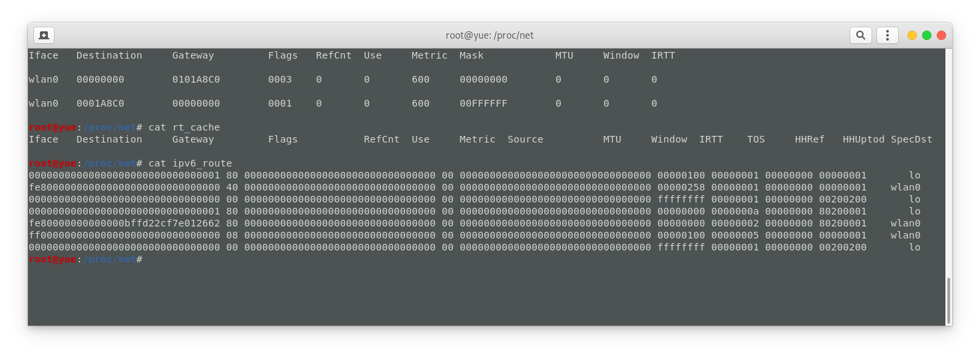Click address fe80000000000000bffd22cf7e012662

click(124, 223)
